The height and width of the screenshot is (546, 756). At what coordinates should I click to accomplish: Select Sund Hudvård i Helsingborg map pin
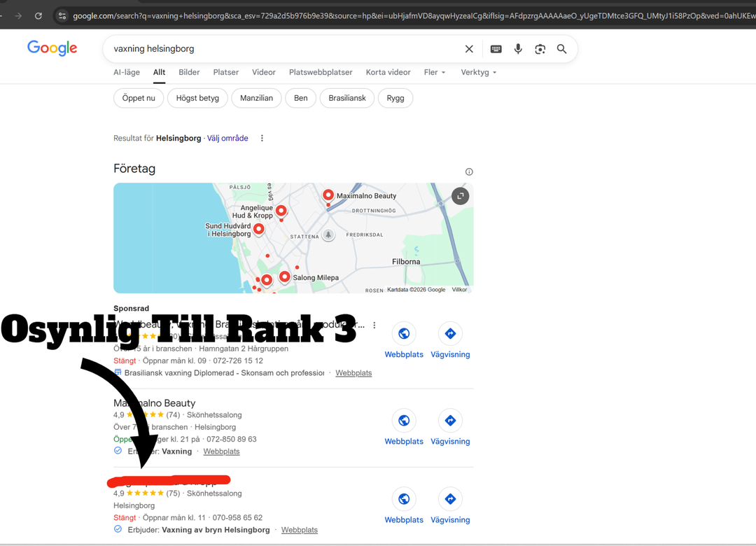(x=259, y=229)
